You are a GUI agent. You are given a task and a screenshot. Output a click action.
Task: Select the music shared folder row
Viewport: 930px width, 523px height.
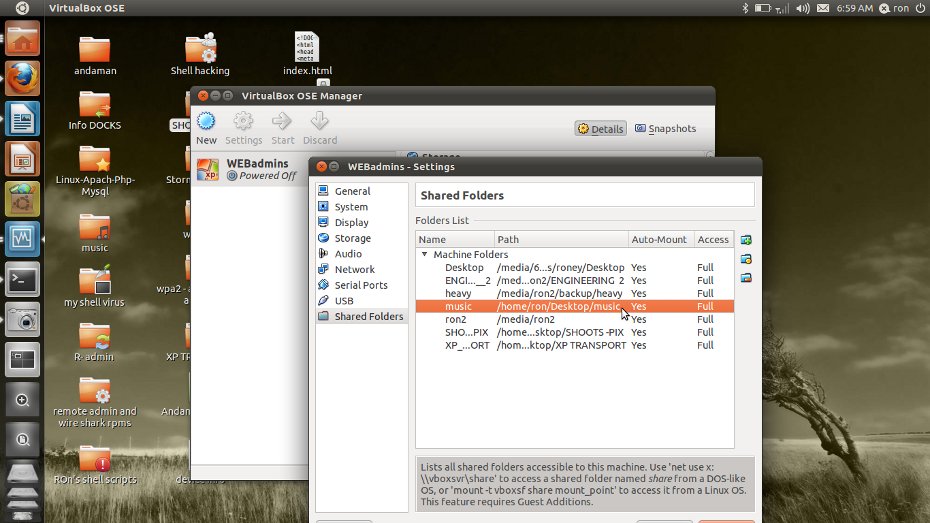point(574,306)
